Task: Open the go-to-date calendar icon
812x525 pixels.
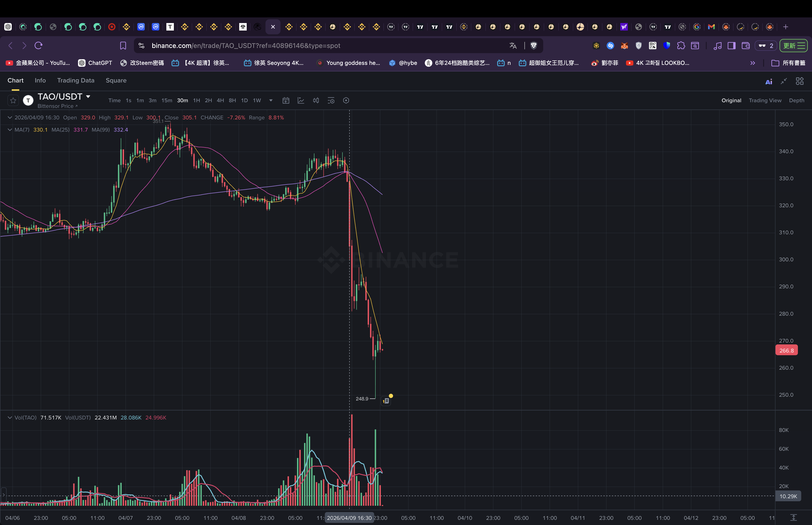Action: coord(286,101)
